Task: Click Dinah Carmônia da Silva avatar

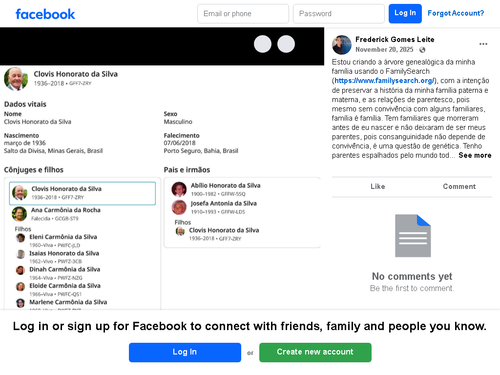Action: tap(21, 270)
